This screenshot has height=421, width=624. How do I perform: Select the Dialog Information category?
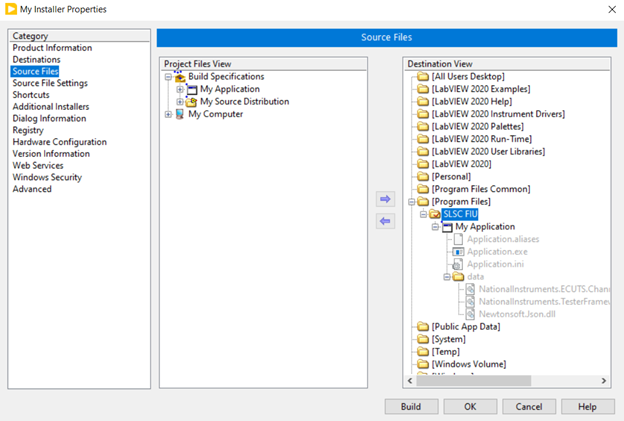pos(49,119)
